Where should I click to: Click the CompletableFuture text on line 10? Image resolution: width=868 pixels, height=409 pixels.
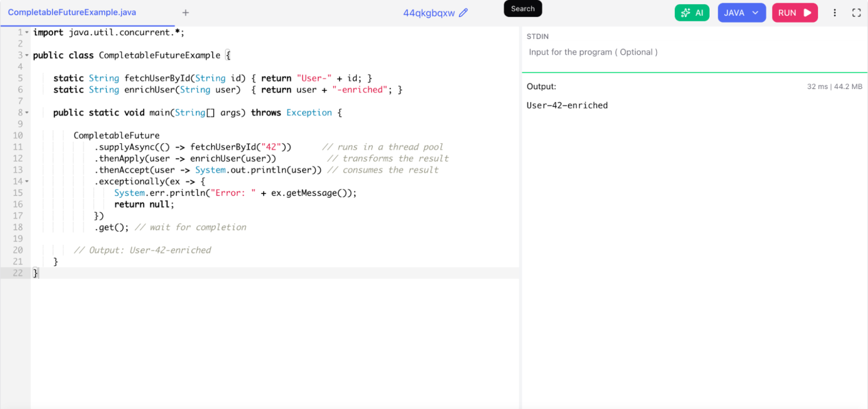tap(117, 135)
